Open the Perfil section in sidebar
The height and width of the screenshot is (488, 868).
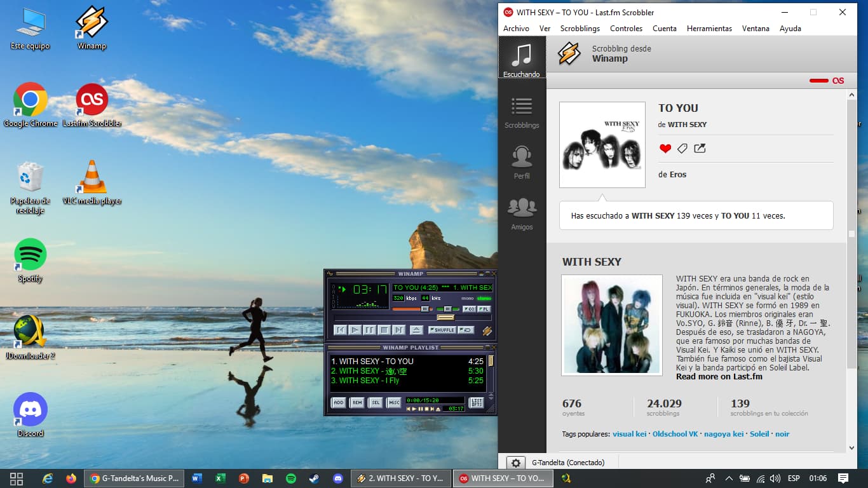tap(522, 163)
